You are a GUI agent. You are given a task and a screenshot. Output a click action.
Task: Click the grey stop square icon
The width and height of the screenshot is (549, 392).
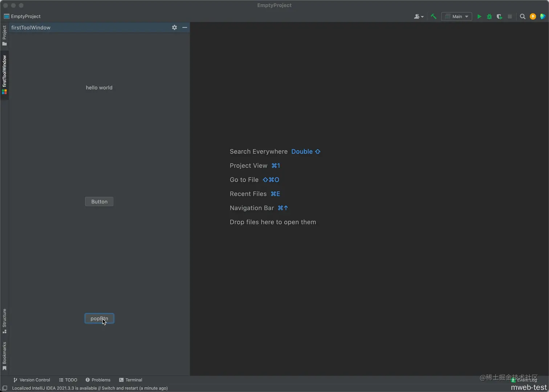point(510,16)
